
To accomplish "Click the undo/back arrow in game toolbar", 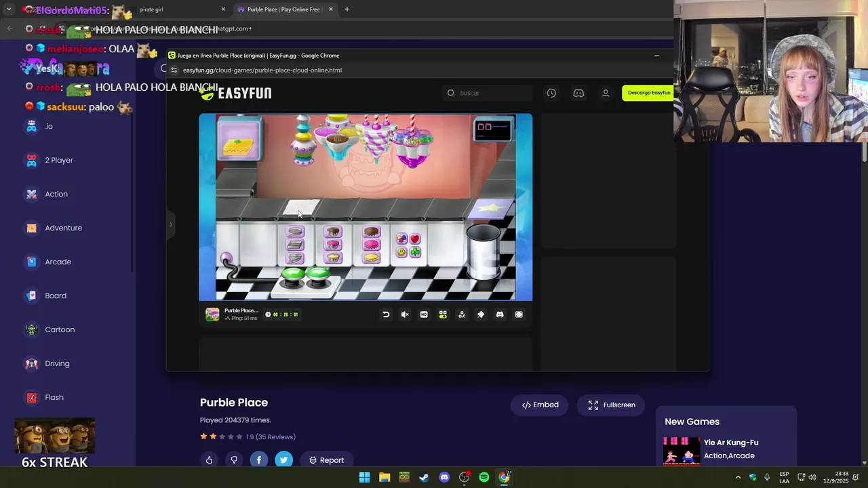I will [386, 314].
